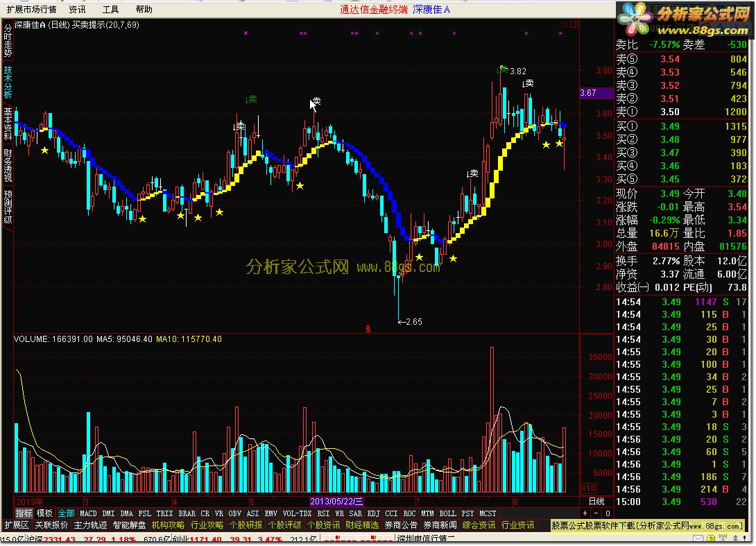
Task: Apply the ASI indicator
Action: tap(252, 513)
